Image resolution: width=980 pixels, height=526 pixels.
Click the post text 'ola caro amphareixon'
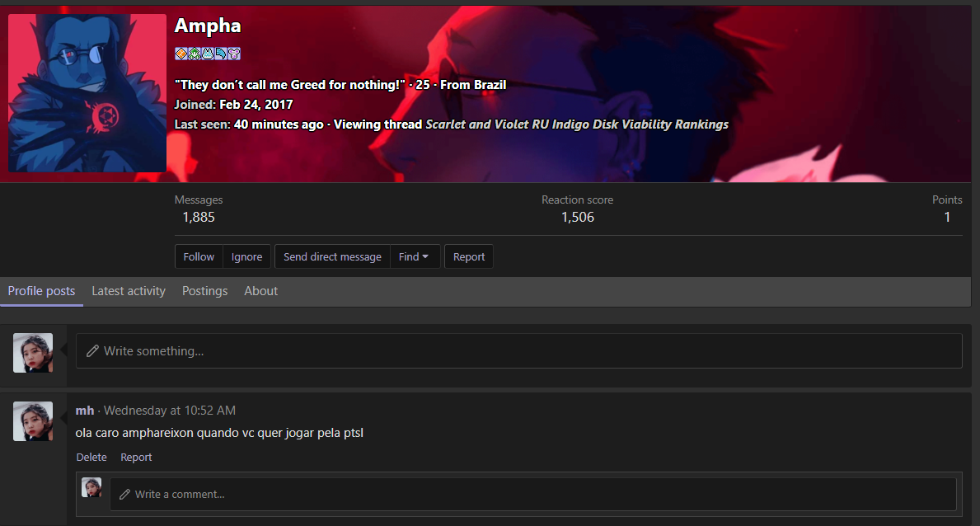pos(135,433)
